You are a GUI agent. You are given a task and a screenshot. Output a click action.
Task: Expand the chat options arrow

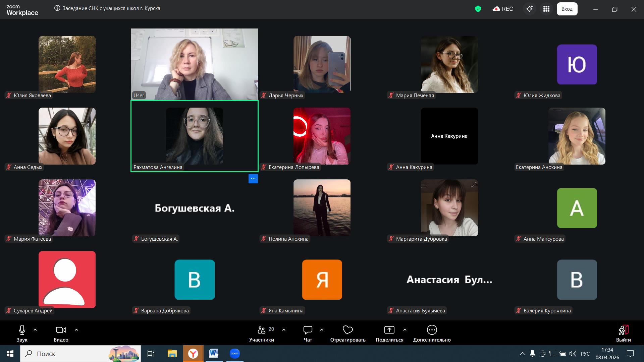(322, 330)
